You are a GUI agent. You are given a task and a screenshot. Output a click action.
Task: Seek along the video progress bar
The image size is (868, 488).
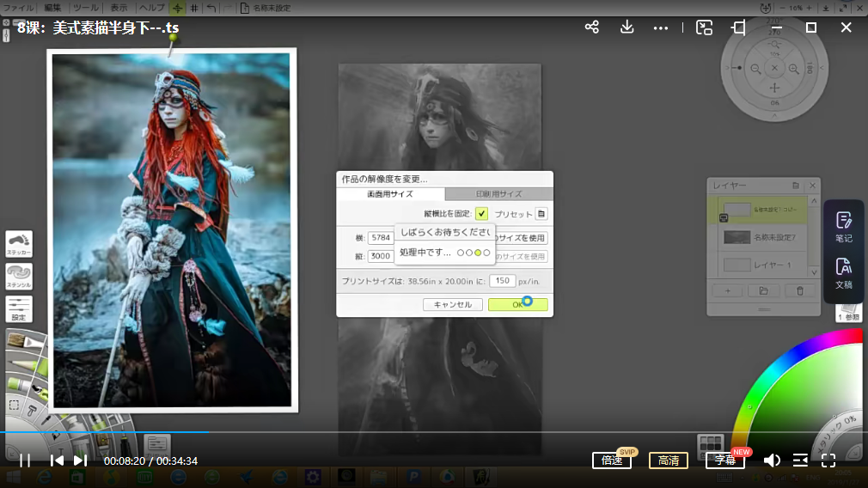(434, 431)
